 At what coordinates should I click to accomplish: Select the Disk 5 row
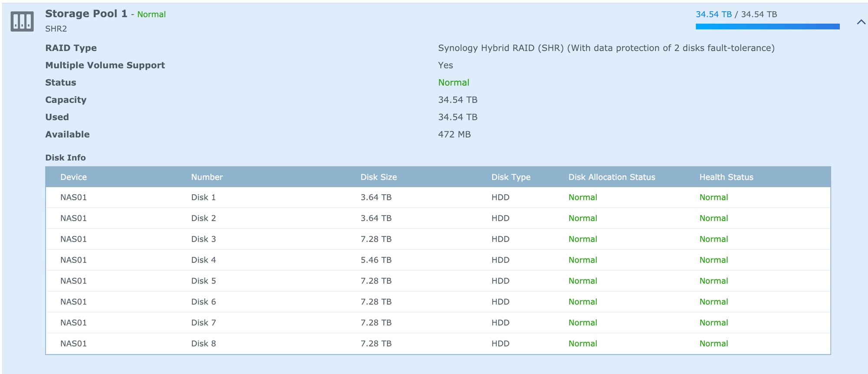(438, 281)
